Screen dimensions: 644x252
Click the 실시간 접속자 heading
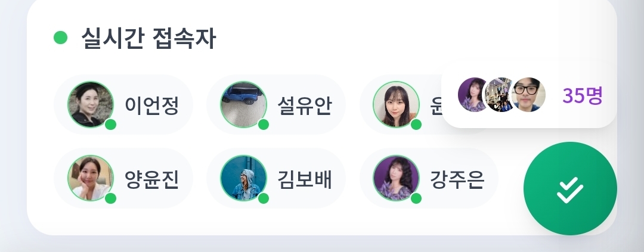(x=148, y=39)
